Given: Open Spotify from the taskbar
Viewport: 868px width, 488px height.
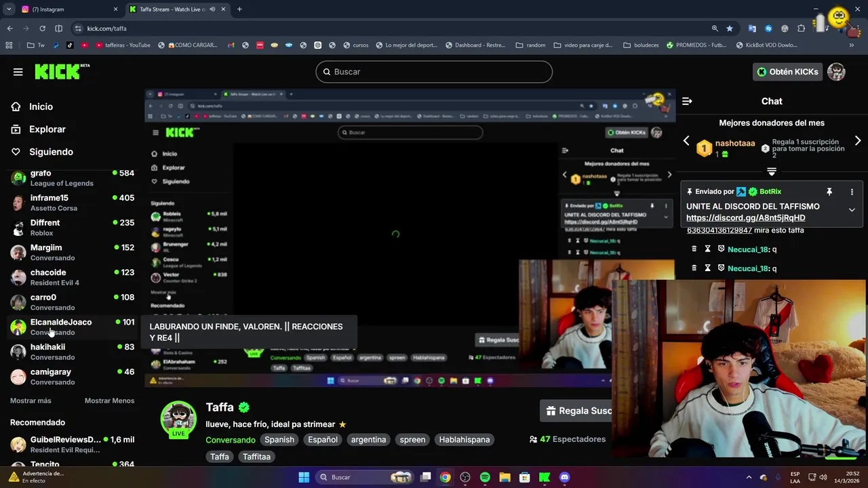Looking at the screenshot, I should click(x=485, y=477).
